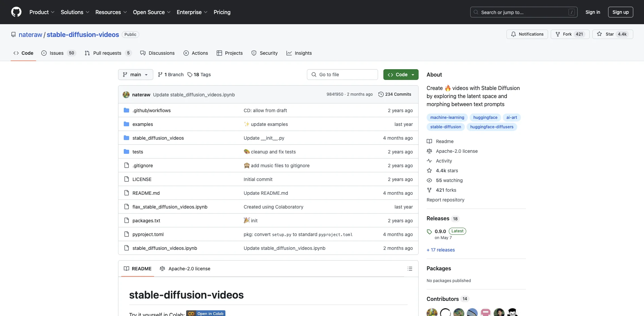Click the 0.9.0 release tag icon
This screenshot has height=316, width=644.
click(x=429, y=232)
